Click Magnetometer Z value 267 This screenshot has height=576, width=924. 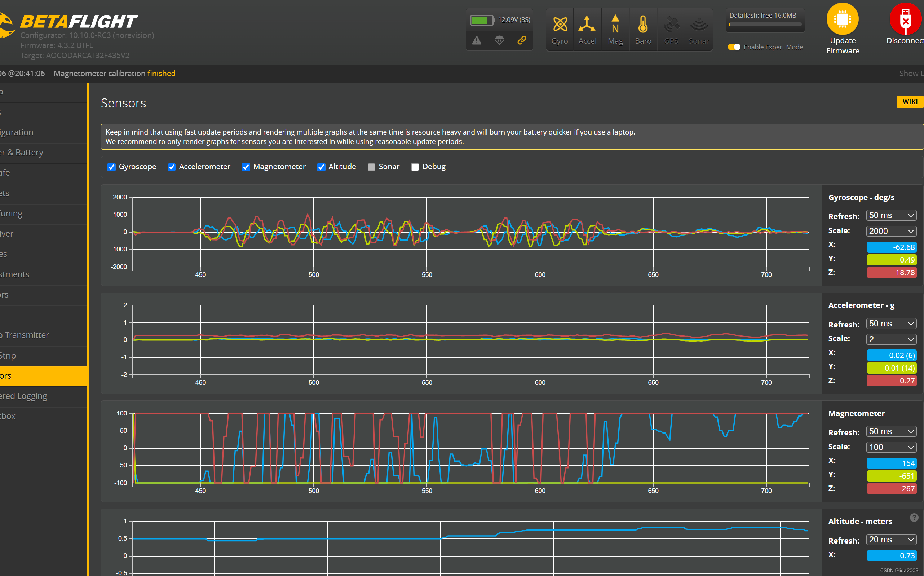point(891,488)
